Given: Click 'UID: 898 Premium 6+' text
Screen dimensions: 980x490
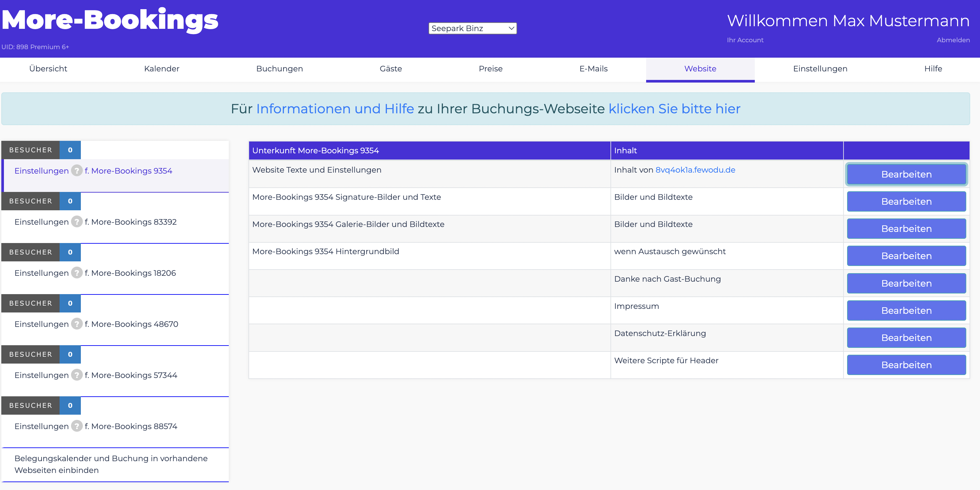Looking at the screenshot, I should (x=35, y=47).
